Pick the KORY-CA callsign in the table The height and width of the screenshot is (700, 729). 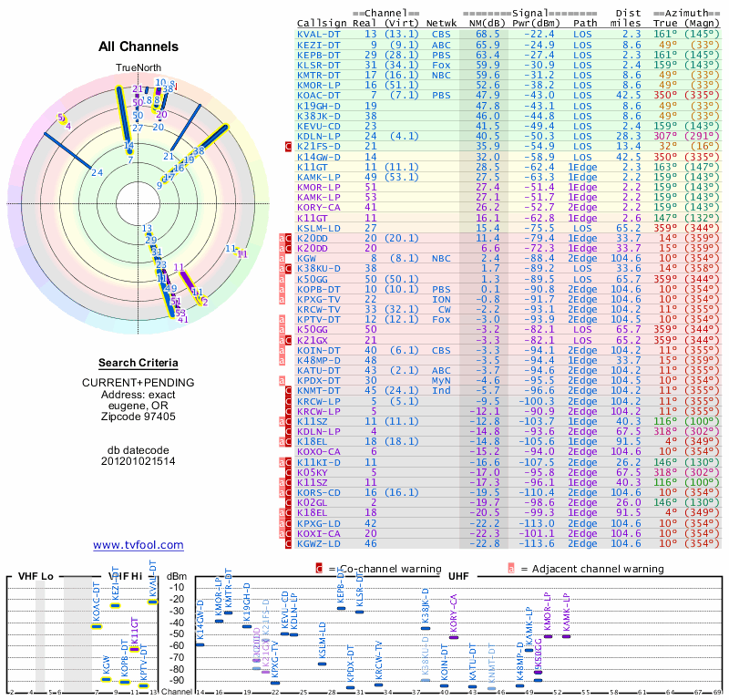coord(318,208)
